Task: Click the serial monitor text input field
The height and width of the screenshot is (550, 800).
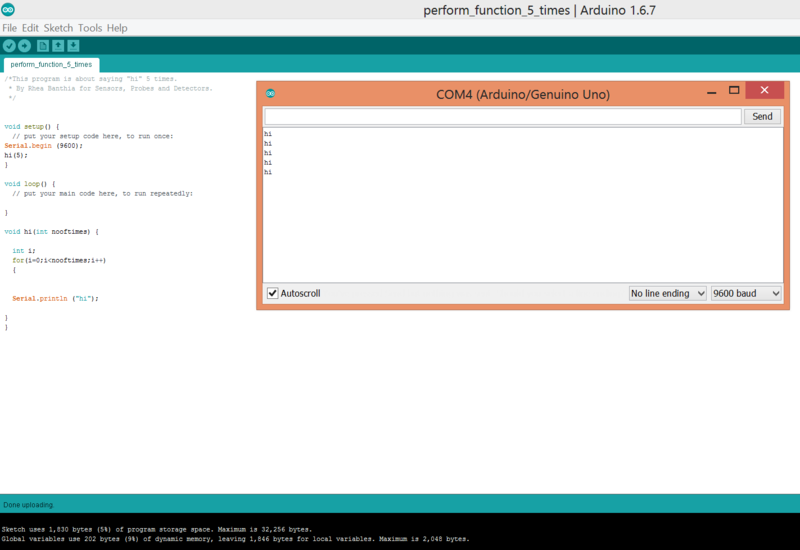Action: click(x=502, y=117)
